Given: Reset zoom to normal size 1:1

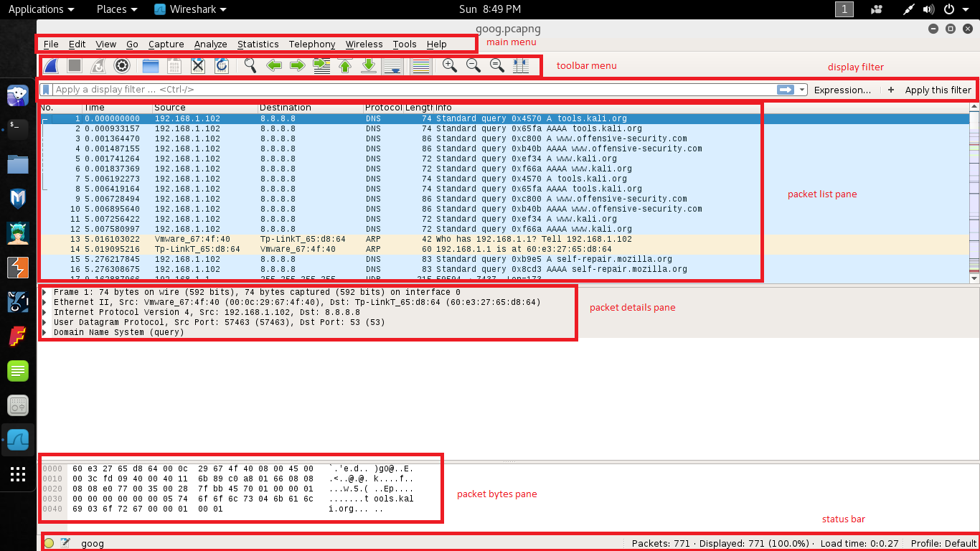Looking at the screenshot, I should coord(496,65).
